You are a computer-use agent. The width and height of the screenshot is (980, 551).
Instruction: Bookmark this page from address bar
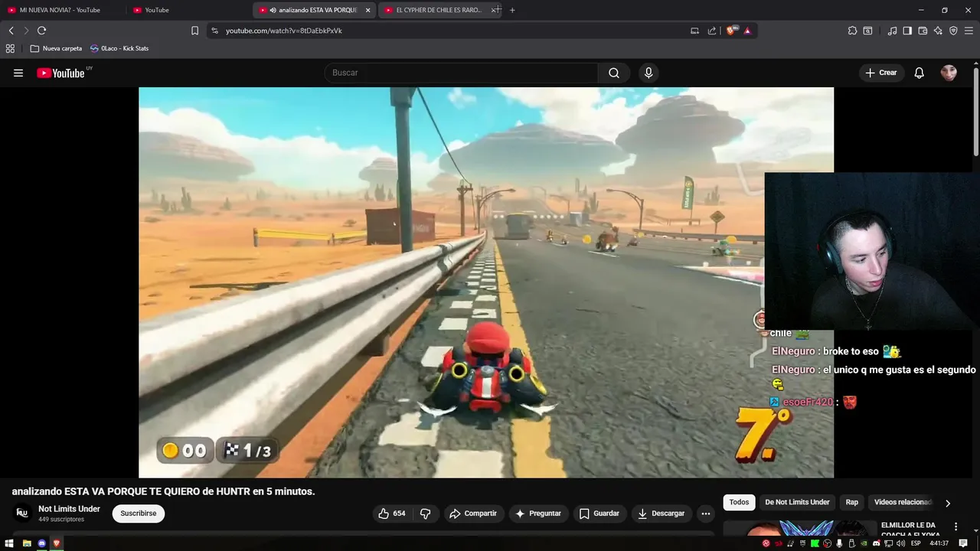(194, 31)
